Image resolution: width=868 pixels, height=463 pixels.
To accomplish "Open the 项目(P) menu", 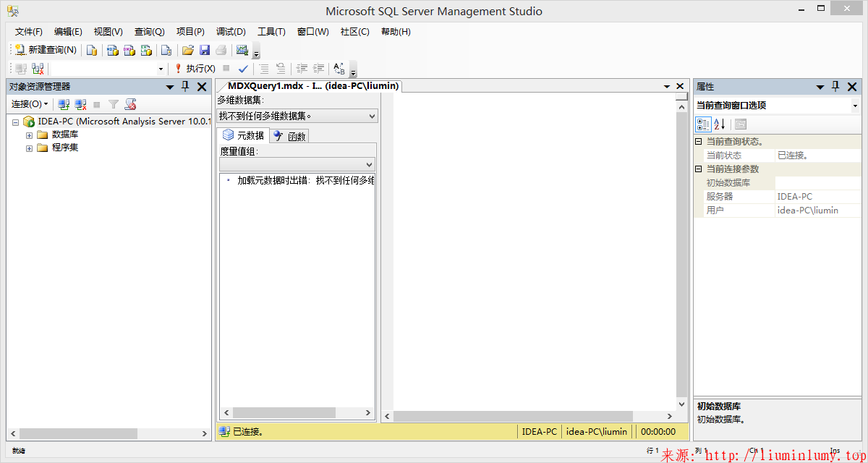I will tap(190, 32).
